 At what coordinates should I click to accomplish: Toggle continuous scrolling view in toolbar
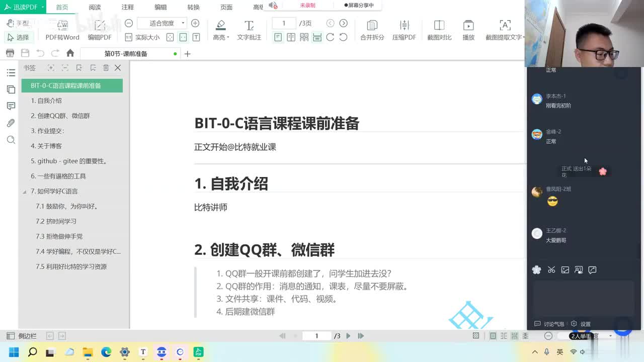(317, 37)
